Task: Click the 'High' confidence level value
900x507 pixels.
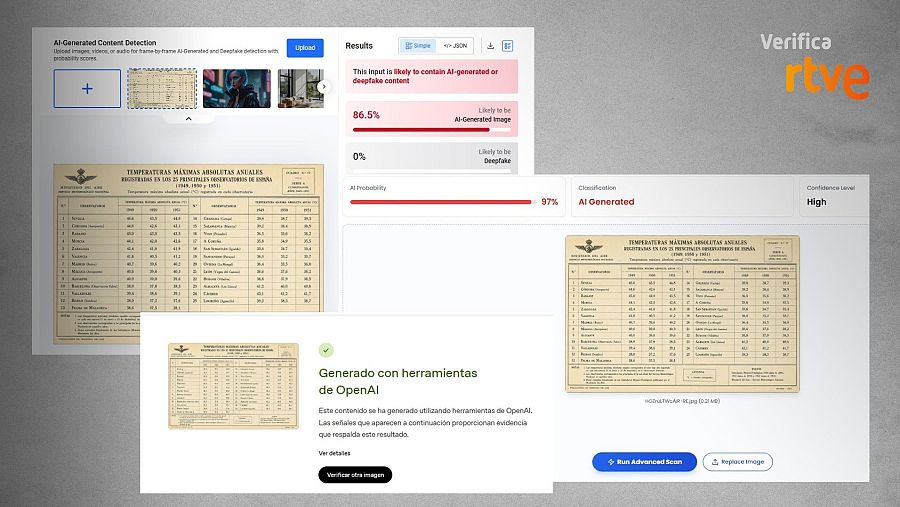Action: coord(816,202)
